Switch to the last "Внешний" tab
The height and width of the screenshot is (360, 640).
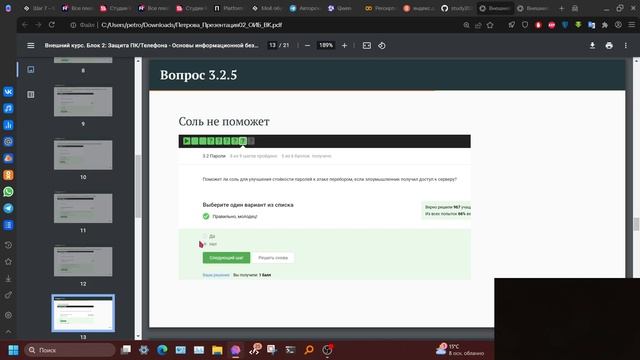click(533, 8)
